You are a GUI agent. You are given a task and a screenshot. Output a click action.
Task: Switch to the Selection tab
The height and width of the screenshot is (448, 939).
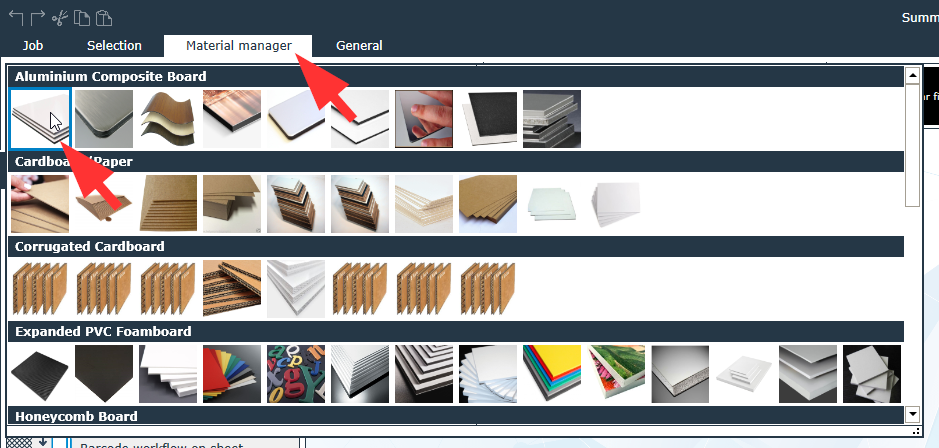click(114, 46)
